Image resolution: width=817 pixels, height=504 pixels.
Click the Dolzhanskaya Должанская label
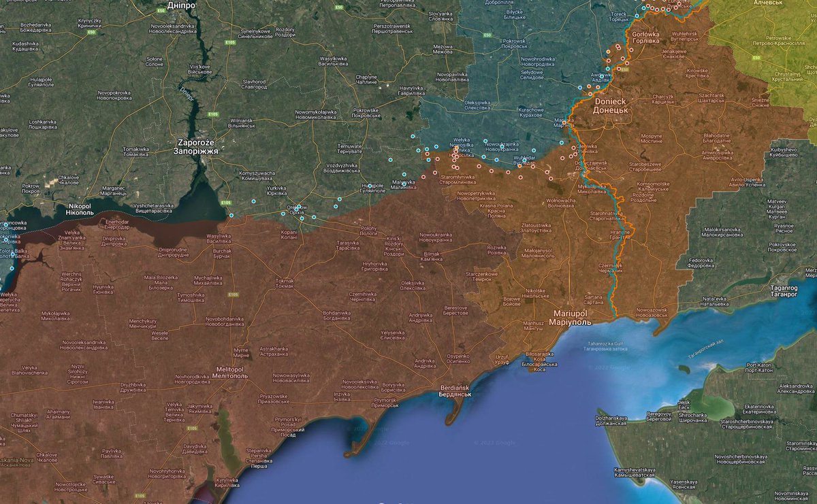(x=610, y=421)
